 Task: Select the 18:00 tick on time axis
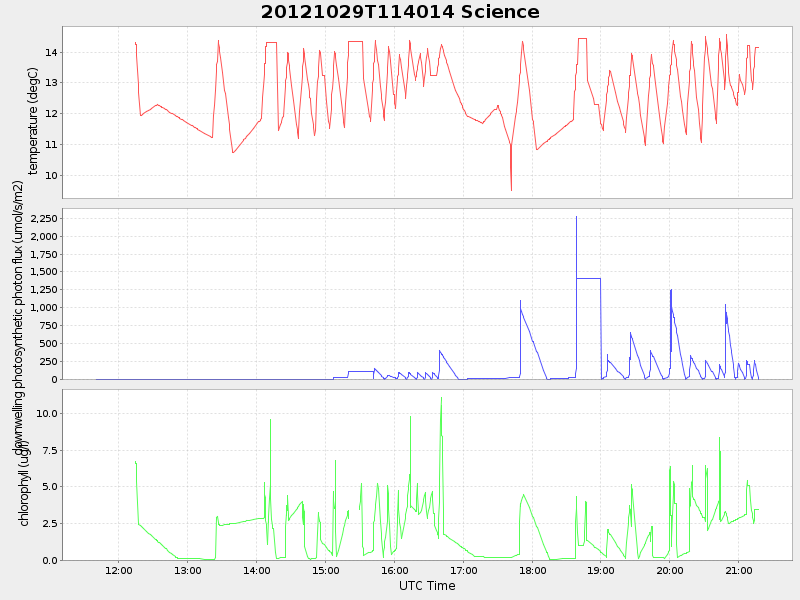(x=532, y=570)
